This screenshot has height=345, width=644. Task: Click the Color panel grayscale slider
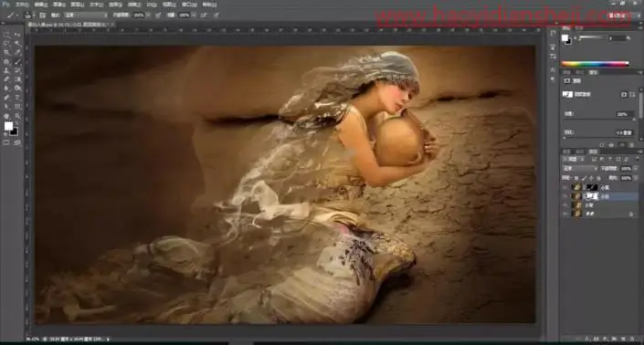[x=593, y=37]
